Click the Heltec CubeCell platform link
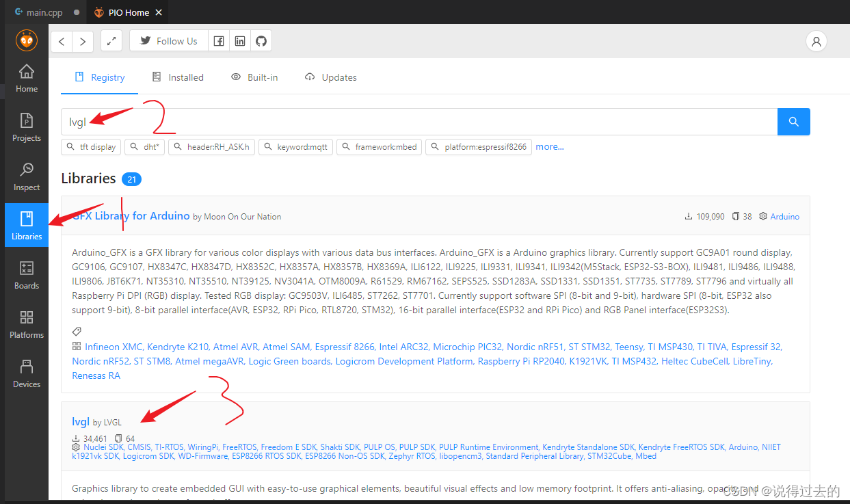850x504 pixels. pos(694,361)
